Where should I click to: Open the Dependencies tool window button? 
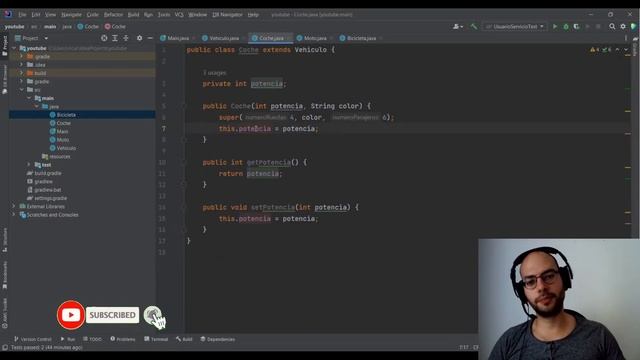click(x=218, y=339)
